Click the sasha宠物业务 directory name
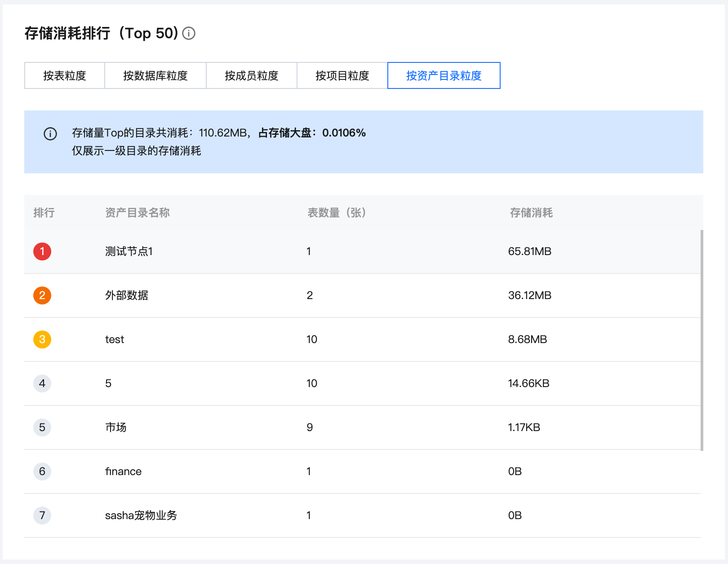The width and height of the screenshot is (728, 564). [141, 516]
